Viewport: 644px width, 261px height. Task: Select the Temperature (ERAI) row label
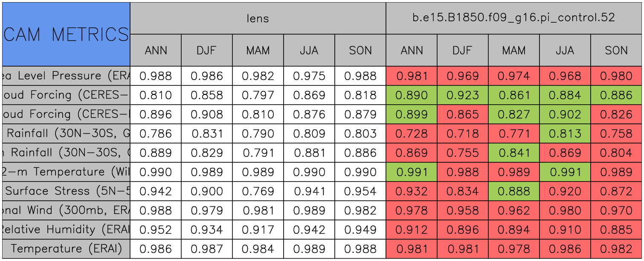pos(66,249)
